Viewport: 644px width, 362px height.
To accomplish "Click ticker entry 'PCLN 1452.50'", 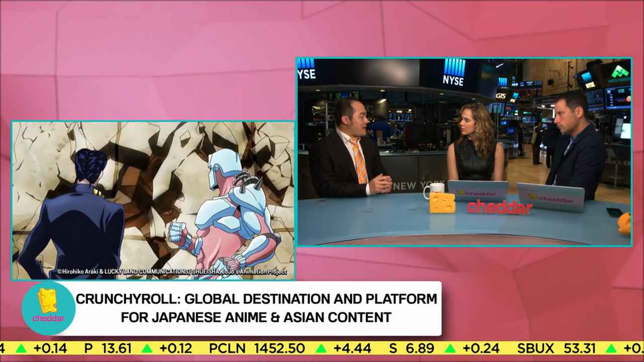I will click(x=257, y=348).
